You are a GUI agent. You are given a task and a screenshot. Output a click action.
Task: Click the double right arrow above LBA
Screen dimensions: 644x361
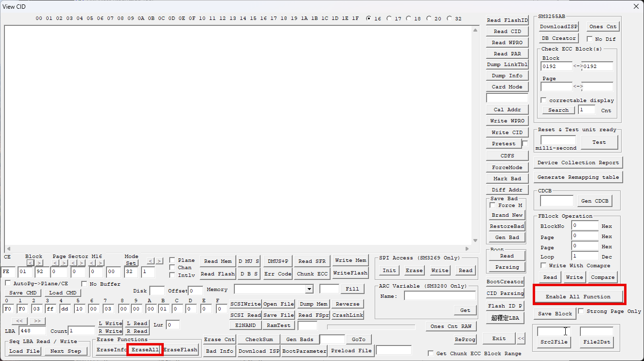click(37, 321)
